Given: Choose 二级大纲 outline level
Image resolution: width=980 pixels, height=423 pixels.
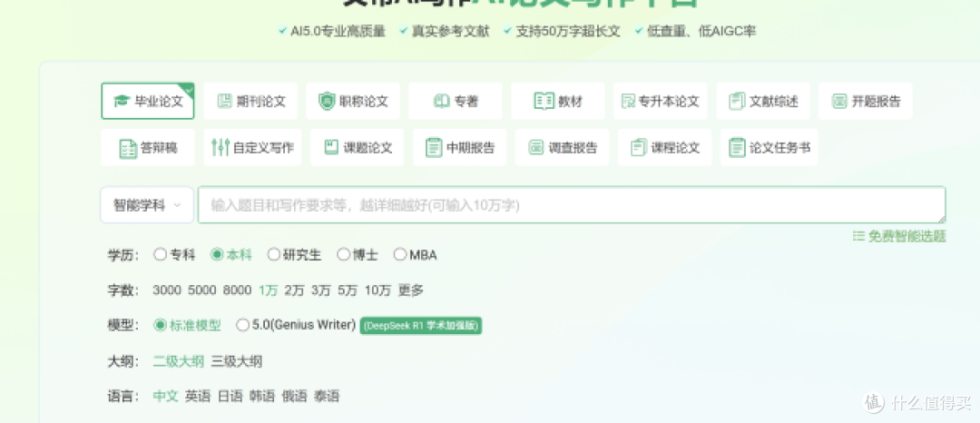Looking at the screenshot, I should pos(178,361).
